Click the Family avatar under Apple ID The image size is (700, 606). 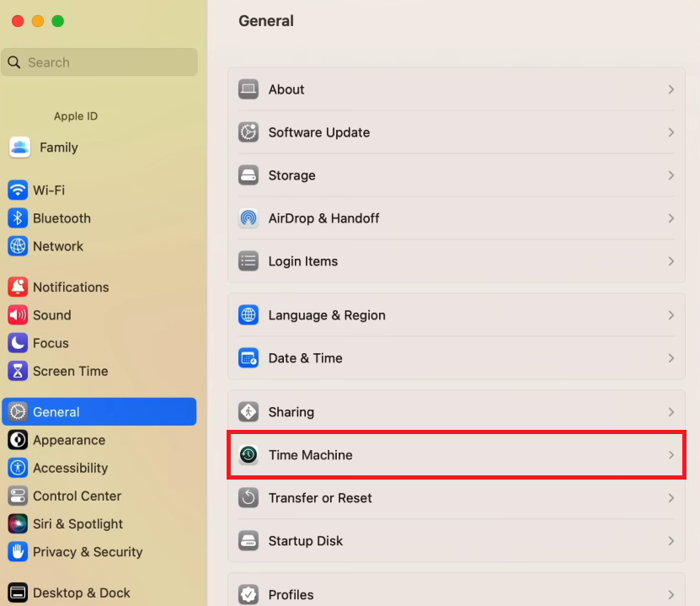pyautogui.click(x=19, y=147)
